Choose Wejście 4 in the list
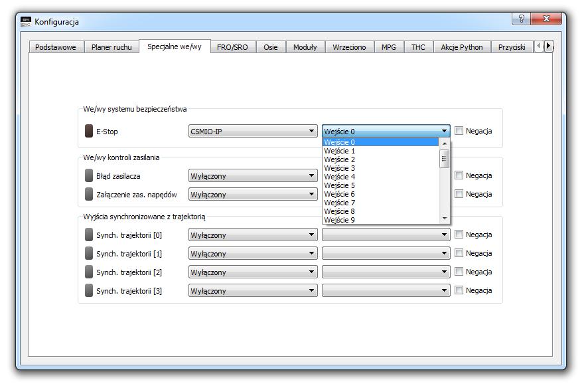This screenshot has height=386, width=588. point(381,177)
